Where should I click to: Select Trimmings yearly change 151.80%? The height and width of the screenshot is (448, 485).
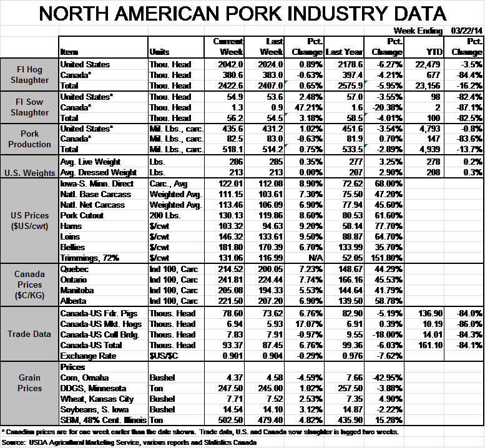(386, 258)
